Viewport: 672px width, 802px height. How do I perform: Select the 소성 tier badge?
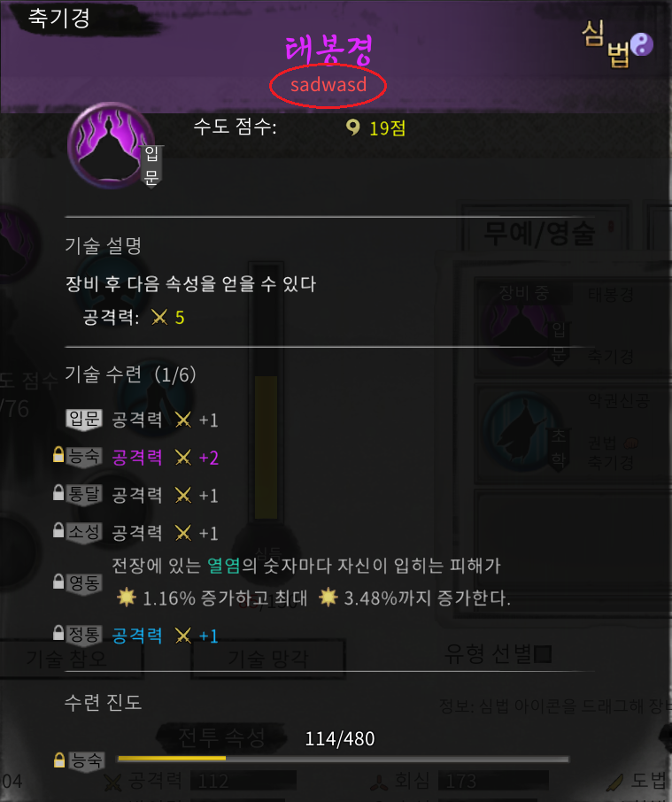tap(84, 532)
